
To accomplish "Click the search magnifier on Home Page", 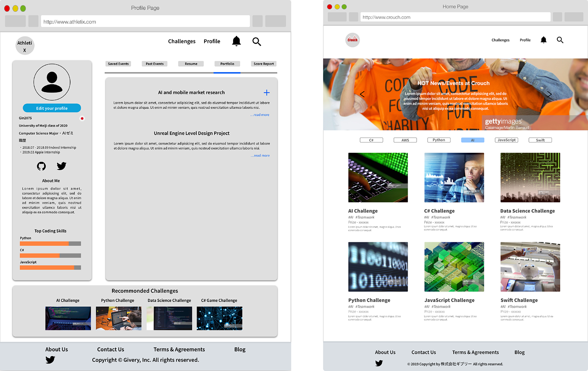I will tap(560, 40).
